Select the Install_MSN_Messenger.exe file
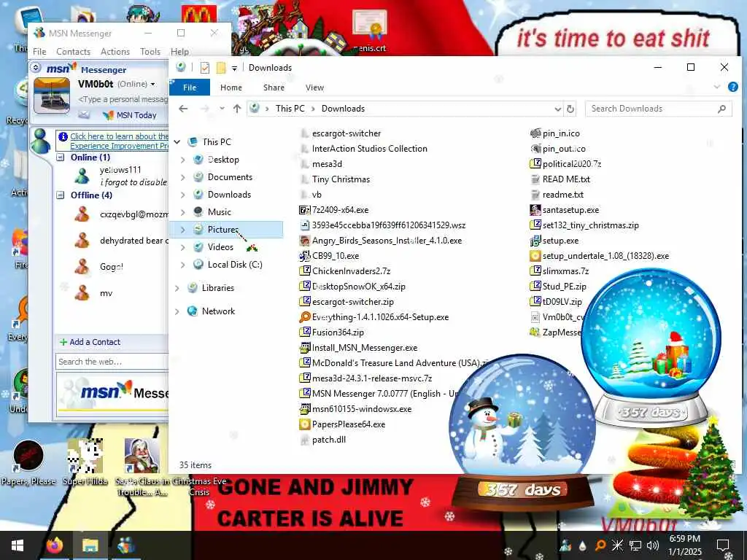This screenshot has height=560, width=747. point(358,348)
